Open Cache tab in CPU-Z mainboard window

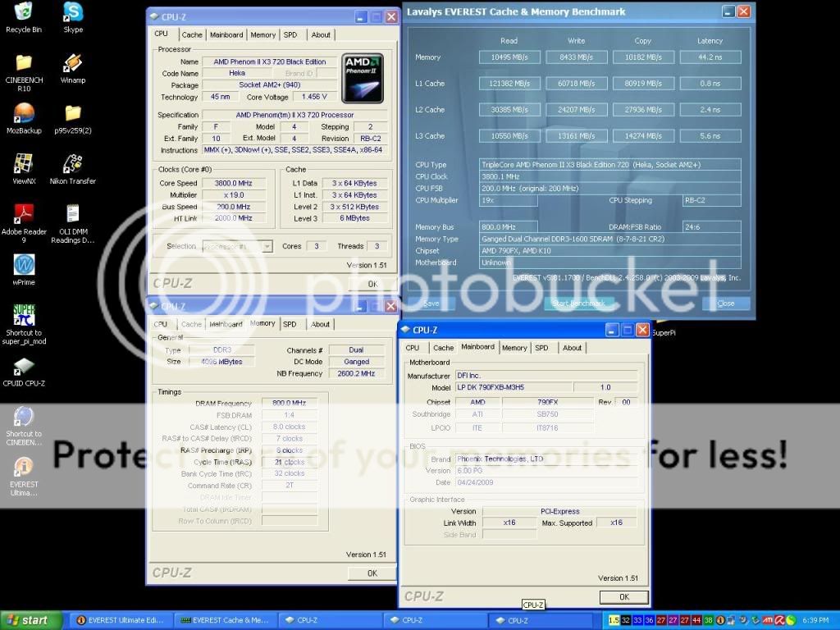click(443, 348)
